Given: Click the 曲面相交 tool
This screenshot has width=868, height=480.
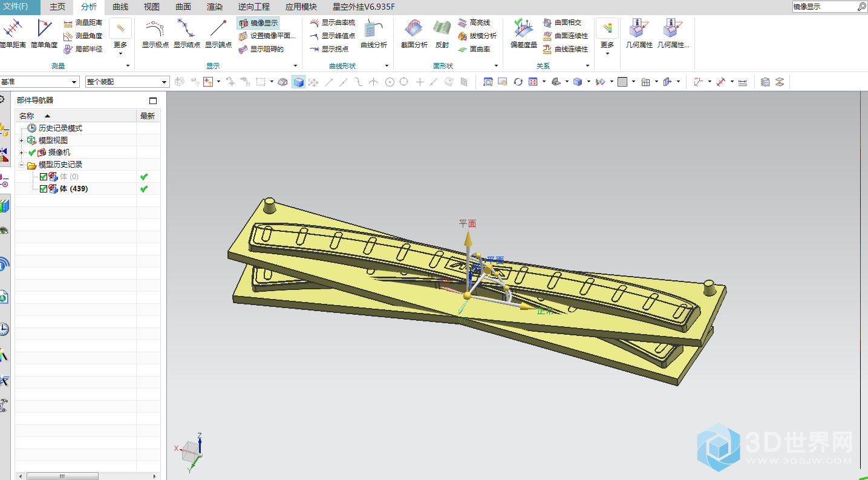Looking at the screenshot, I should coord(562,22).
